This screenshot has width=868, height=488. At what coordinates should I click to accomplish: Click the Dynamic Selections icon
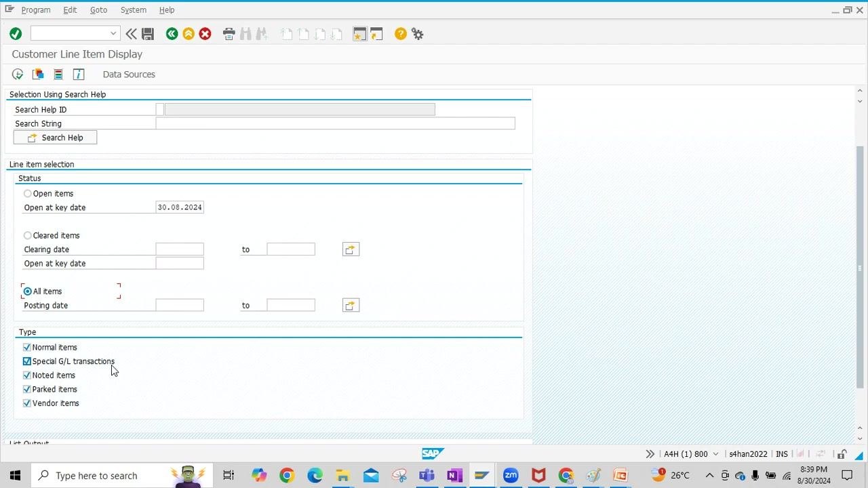[58, 75]
